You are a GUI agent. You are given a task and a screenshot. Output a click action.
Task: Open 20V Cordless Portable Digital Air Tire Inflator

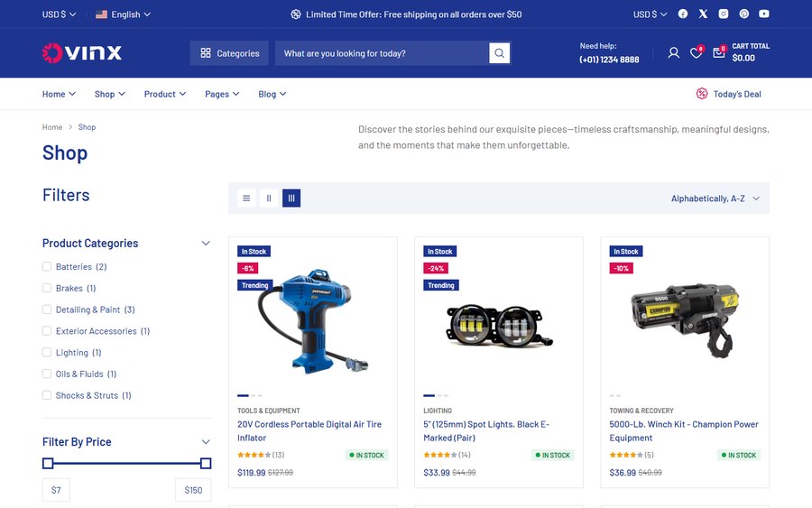pos(309,430)
